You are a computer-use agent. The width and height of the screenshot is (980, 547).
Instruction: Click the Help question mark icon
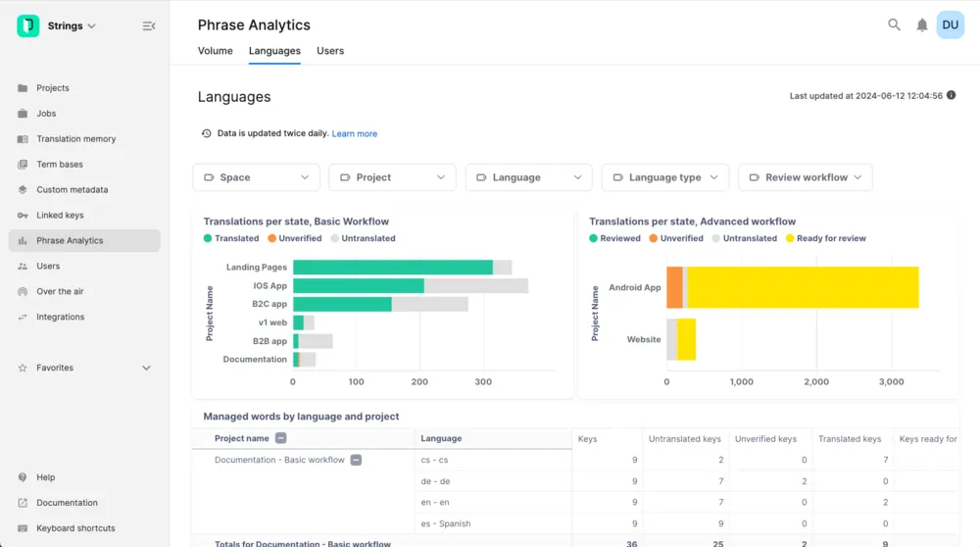[x=23, y=477]
